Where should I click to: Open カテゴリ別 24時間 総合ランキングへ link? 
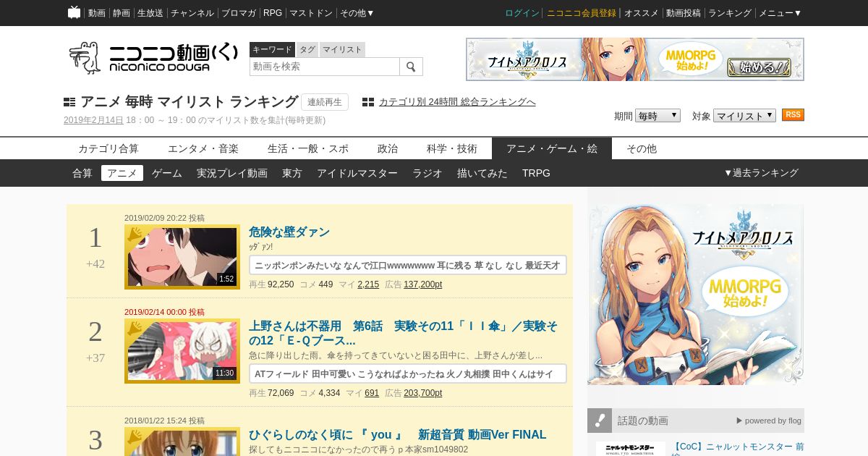pos(457,102)
